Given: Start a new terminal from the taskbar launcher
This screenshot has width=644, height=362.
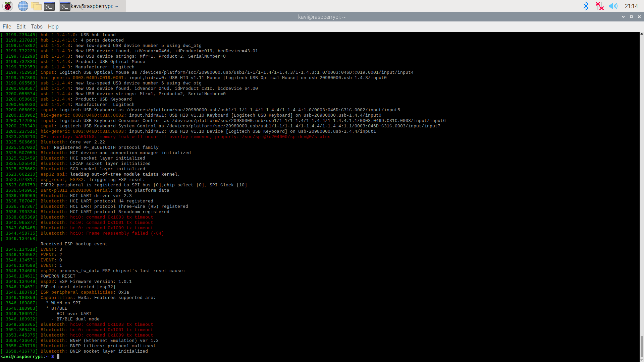Looking at the screenshot, I should coord(49,6).
